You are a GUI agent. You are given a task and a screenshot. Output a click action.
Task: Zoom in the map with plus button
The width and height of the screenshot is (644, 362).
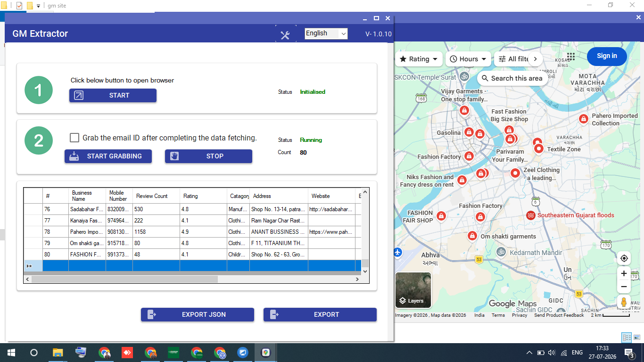pos(624,274)
